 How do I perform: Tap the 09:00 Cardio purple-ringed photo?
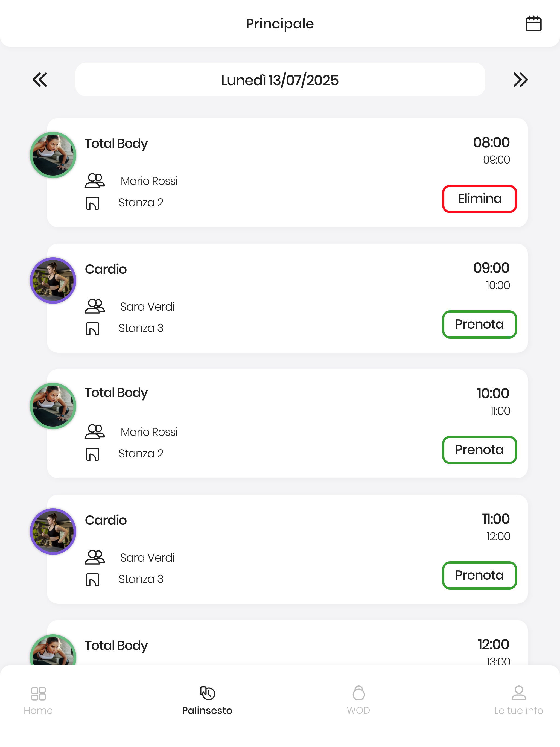(53, 281)
